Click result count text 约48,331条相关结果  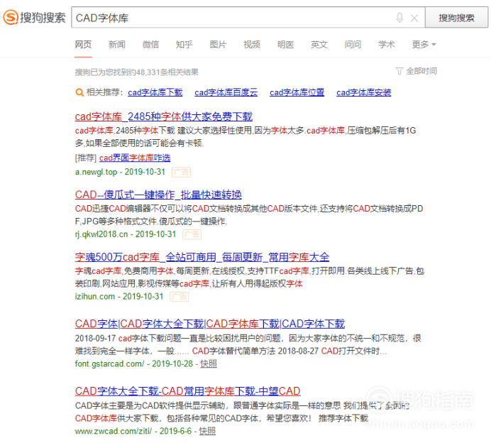[x=164, y=72]
